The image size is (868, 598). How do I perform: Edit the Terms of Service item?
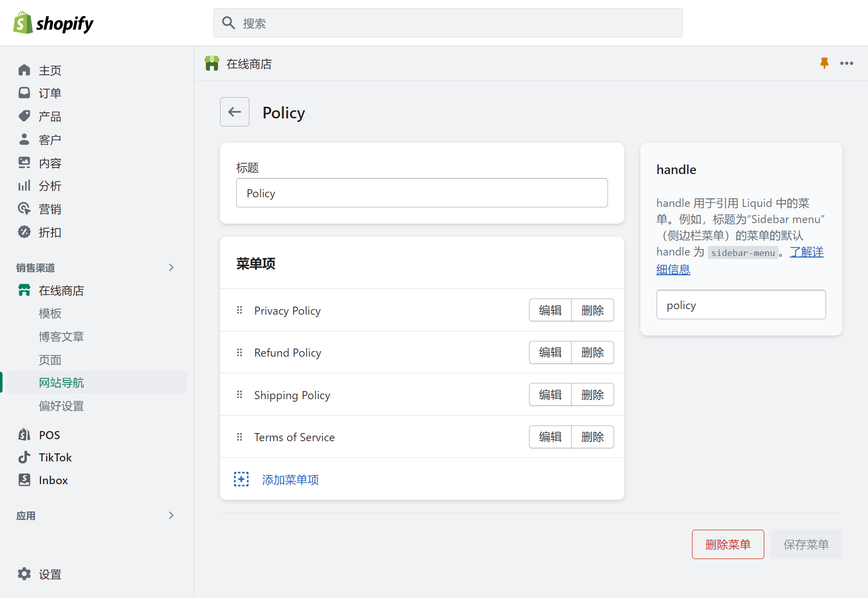550,437
